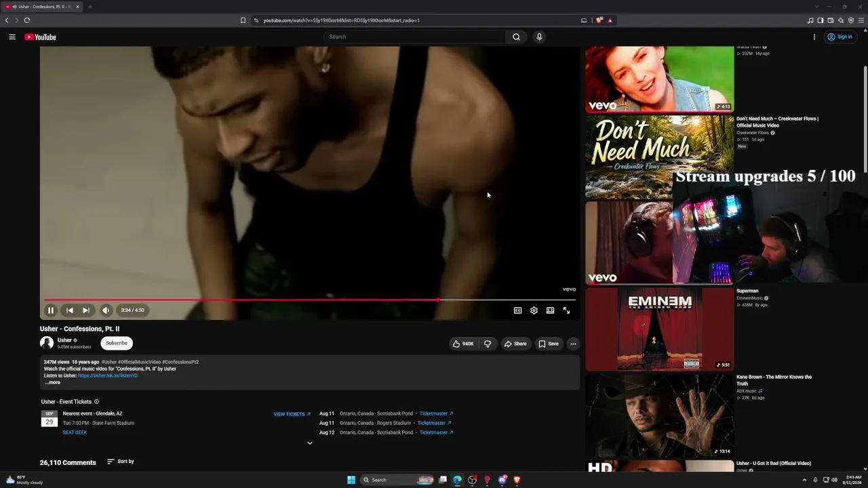This screenshot has height=488, width=868.
Task: Click the Windows taskbar Search box
Action: pos(397,480)
